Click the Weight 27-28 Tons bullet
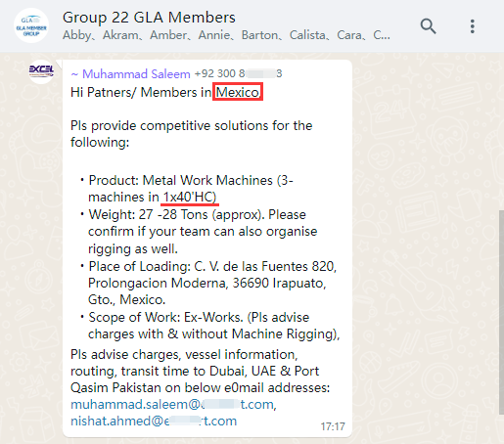504x444 pixels. [x=203, y=232]
